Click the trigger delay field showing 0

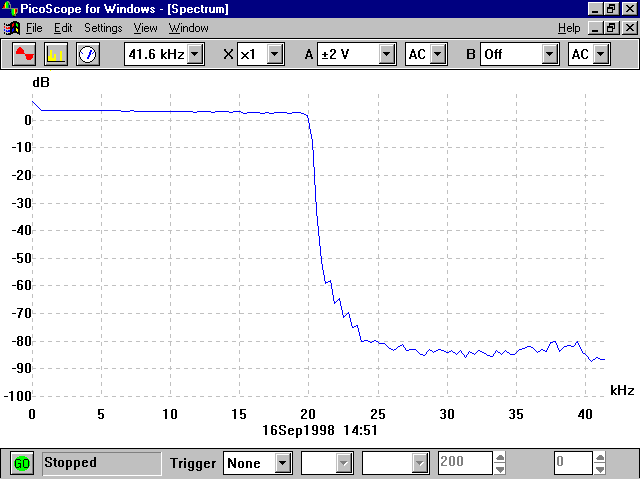click(x=573, y=463)
